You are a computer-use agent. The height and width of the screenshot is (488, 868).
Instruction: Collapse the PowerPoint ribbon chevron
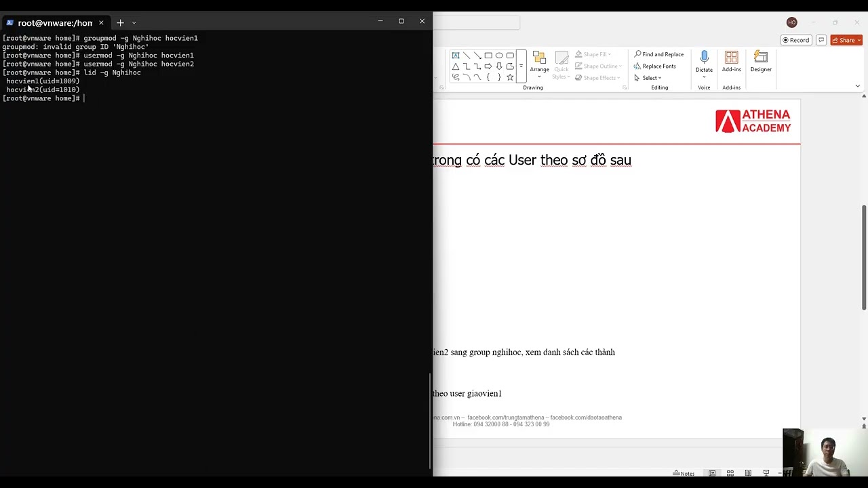click(x=858, y=86)
